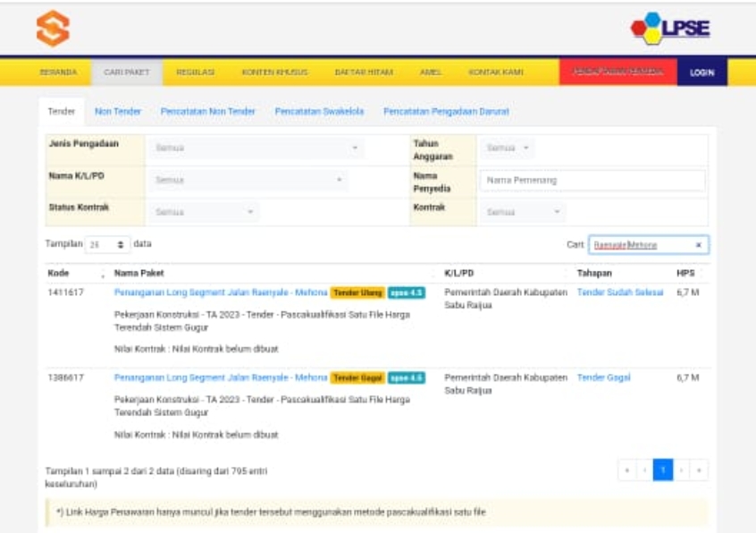Click the orange S logo in header
The height and width of the screenshot is (533, 756).
(52, 29)
